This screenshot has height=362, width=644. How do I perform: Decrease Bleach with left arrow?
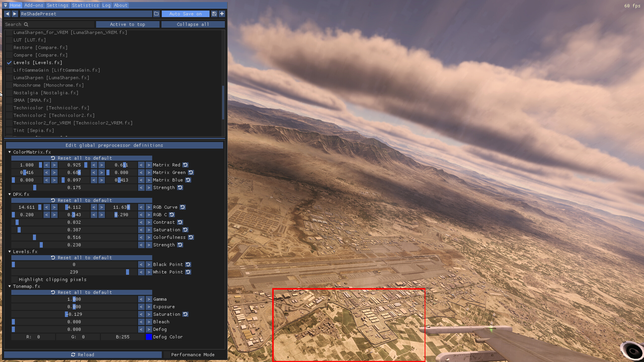click(x=141, y=322)
